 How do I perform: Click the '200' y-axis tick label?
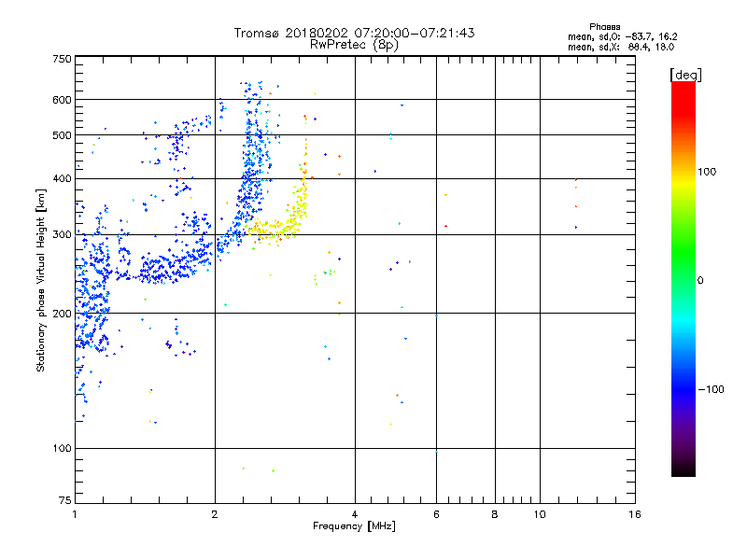point(62,314)
